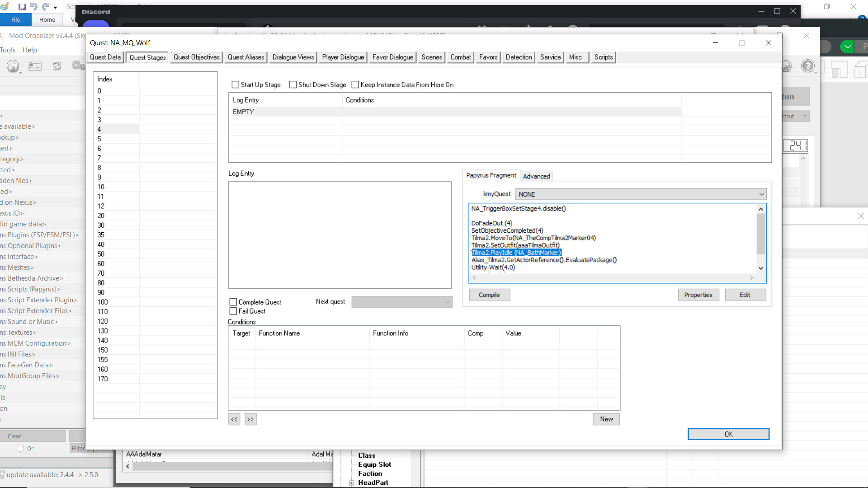868x488 pixels.
Task: Click the update available 2.4.4 -> 2.5.0 notice
Action: pyautogui.click(x=52, y=475)
